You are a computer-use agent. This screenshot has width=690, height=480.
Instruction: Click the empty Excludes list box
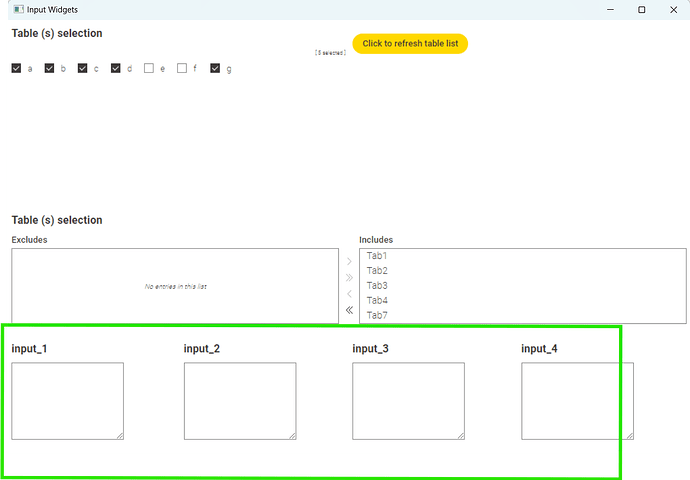coord(175,286)
